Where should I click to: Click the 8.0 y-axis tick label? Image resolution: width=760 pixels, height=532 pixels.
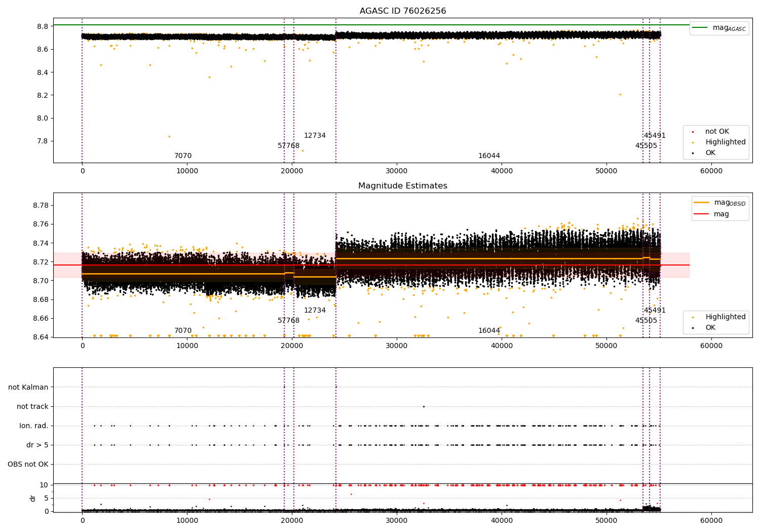click(x=43, y=119)
